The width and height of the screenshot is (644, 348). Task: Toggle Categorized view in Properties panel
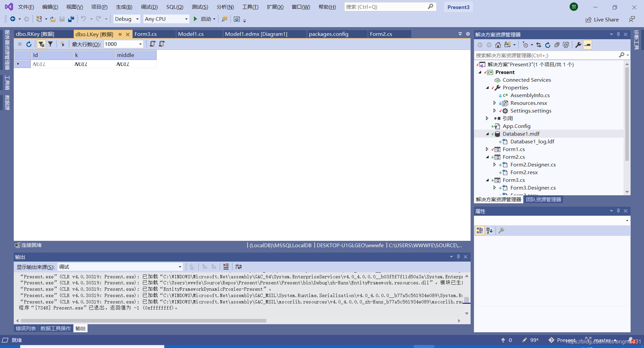[480, 230]
